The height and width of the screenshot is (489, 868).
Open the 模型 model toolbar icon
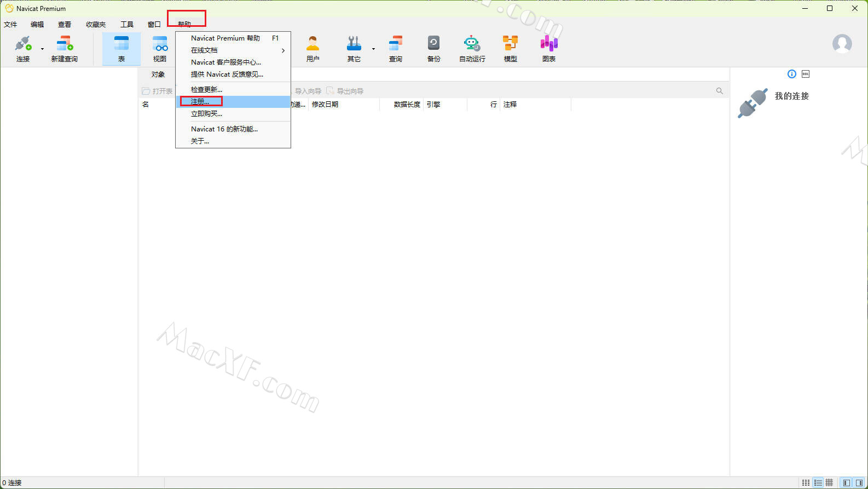click(511, 49)
